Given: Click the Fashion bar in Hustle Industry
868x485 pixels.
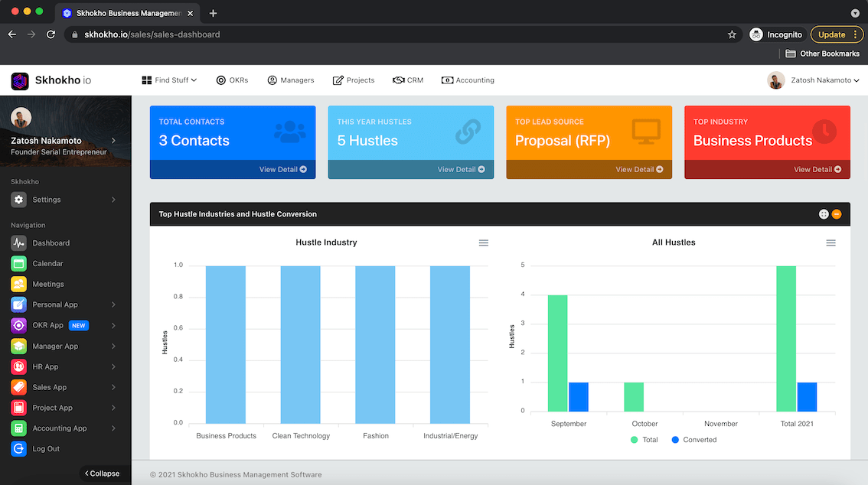Looking at the screenshot, I should coord(375,344).
